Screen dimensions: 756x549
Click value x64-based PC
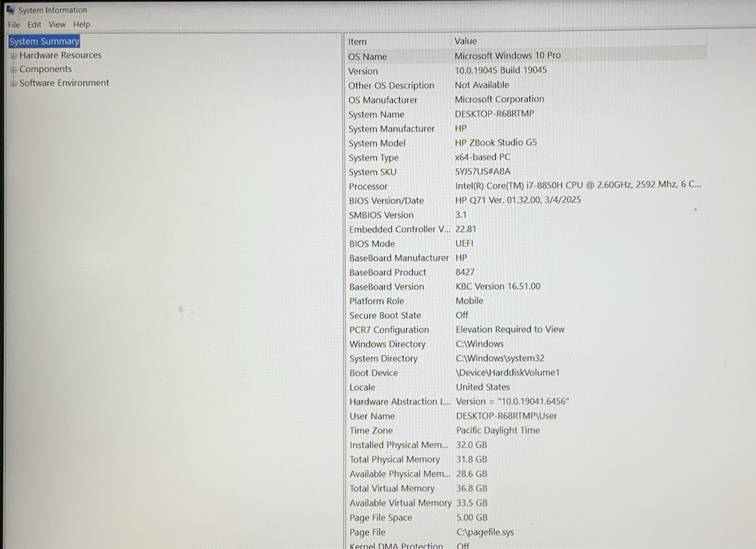483,157
